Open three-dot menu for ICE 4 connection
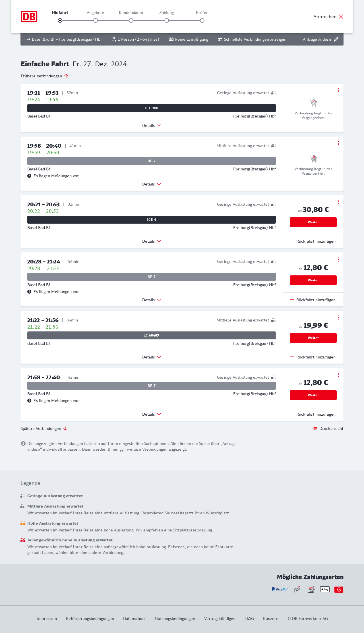 338,202
